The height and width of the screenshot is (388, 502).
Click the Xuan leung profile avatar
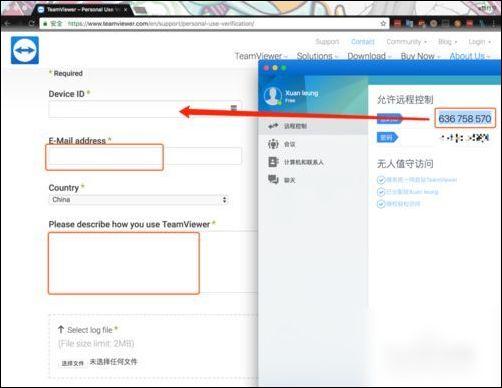pyautogui.click(x=273, y=96)
